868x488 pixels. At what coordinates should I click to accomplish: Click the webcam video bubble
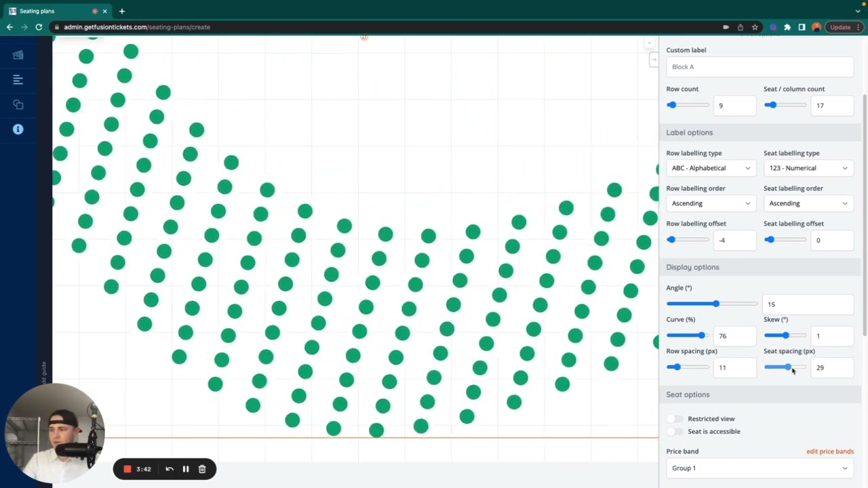tap(56, 434)
